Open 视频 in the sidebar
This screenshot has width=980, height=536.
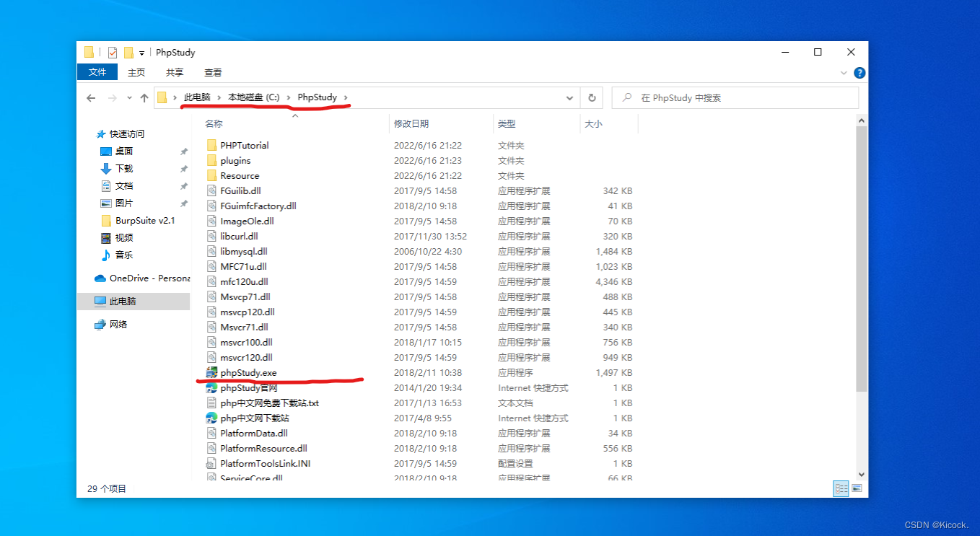(124, 238)
